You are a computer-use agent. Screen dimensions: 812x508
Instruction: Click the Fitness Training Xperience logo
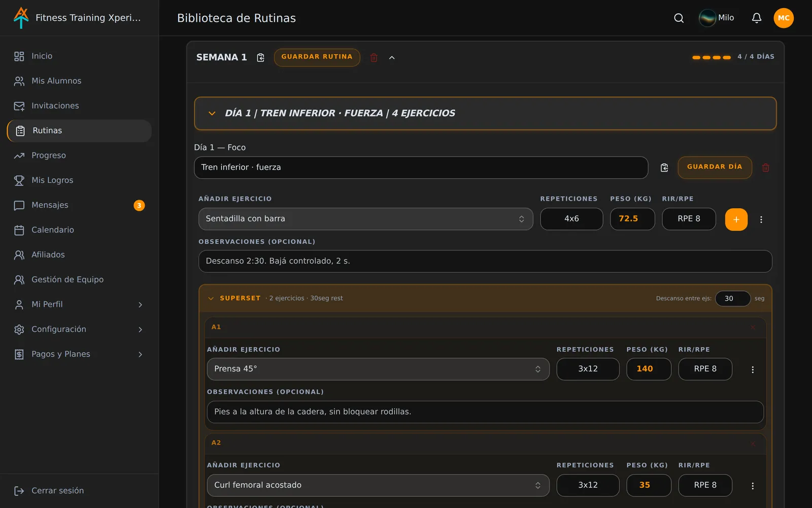21,18
